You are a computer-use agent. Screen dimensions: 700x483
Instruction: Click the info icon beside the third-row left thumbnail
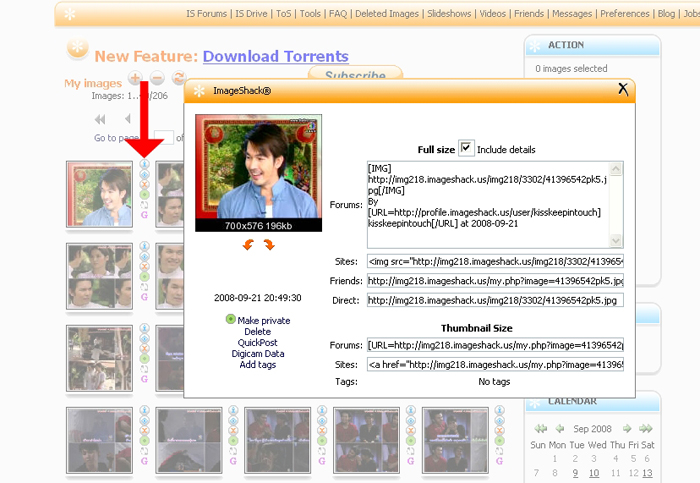click(144, 328)
